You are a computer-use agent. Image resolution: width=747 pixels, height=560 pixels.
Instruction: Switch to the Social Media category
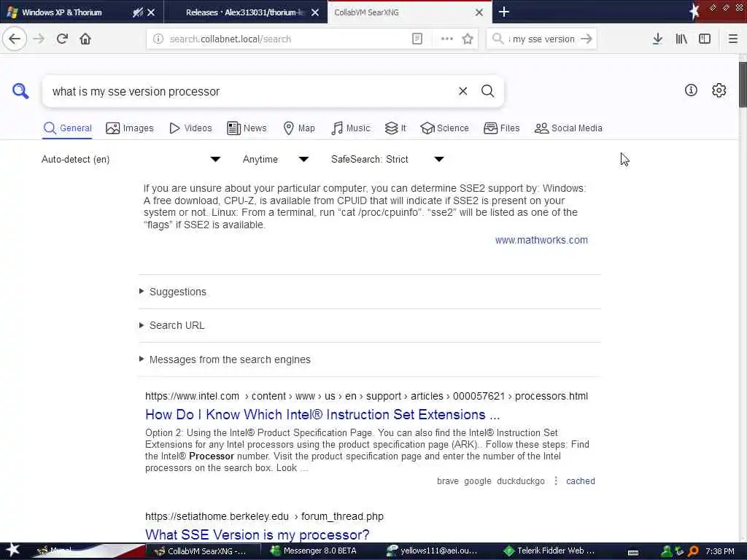[x=568, y=128]
